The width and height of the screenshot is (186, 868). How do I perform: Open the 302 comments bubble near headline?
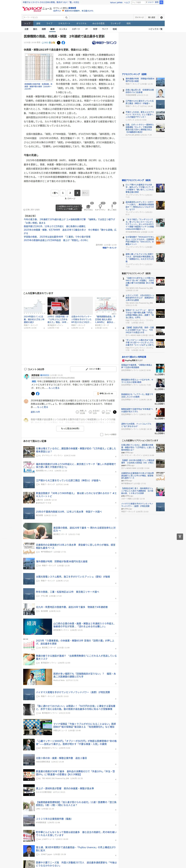pyautogui.click(x=45, y=43)
